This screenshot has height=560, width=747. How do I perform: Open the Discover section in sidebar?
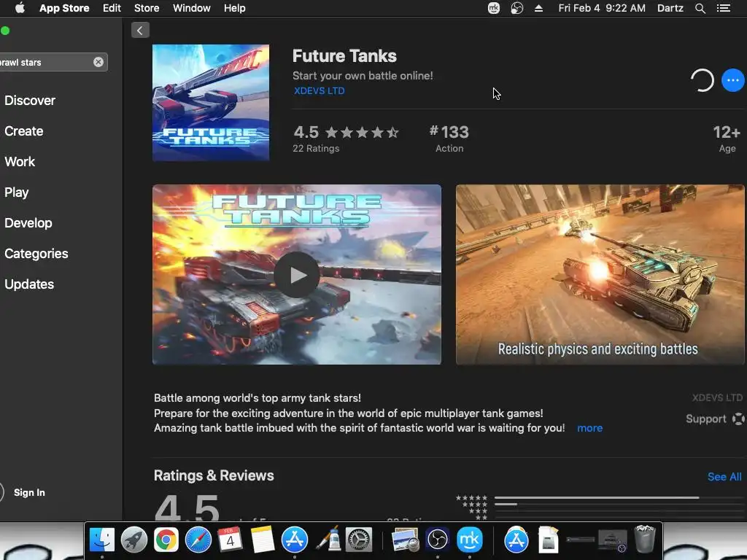point(30,101)
